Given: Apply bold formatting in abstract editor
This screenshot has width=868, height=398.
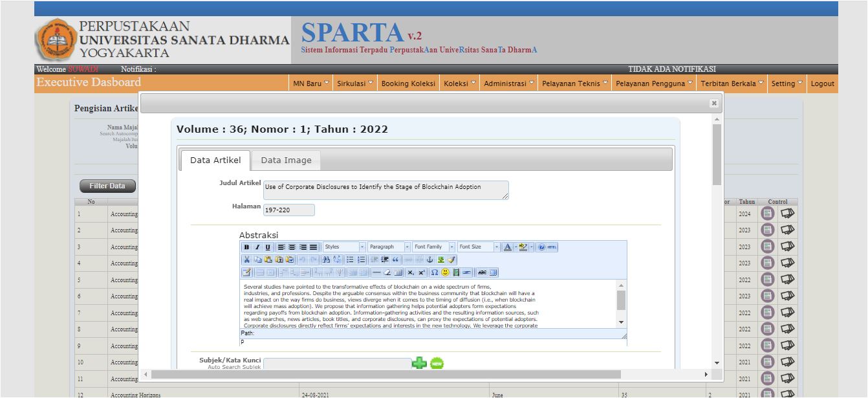Looking at the screenshot, I should [246, 247].
